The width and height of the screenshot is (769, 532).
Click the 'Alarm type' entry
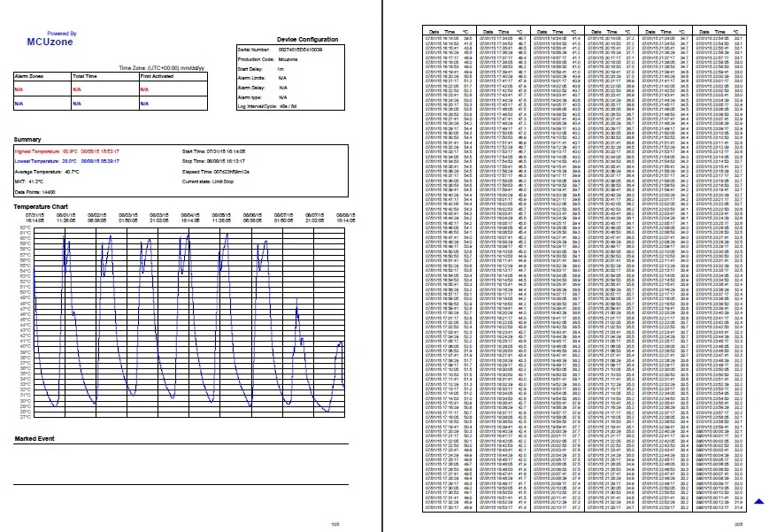click(x=263, y=97)
